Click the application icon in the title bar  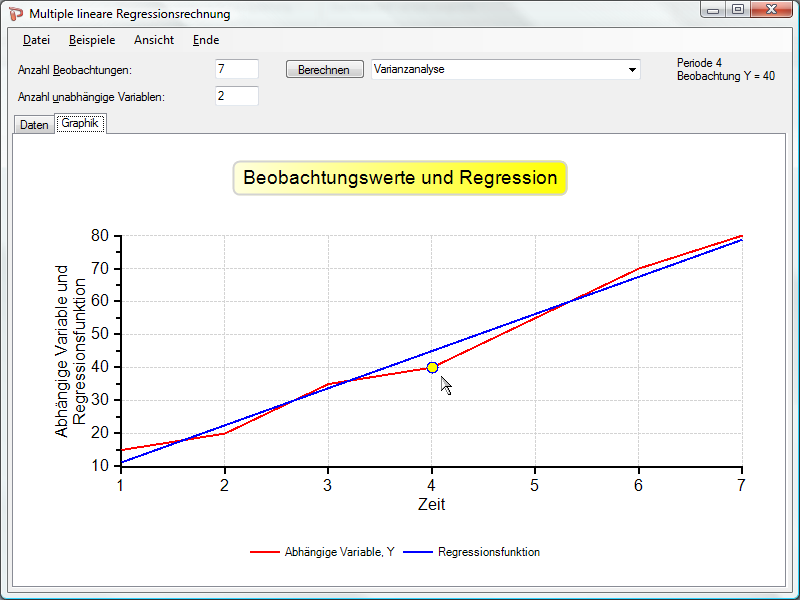coord(16,14)
